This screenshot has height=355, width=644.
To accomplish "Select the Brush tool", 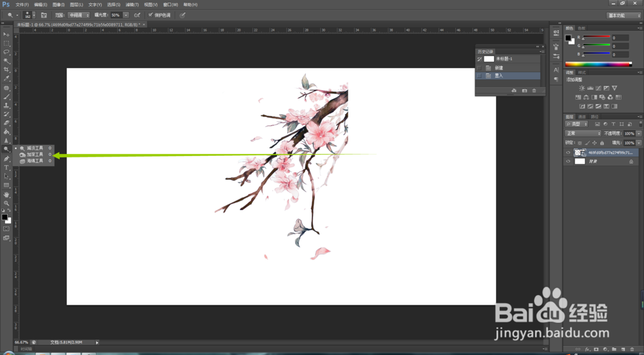I will pos(6,97).
